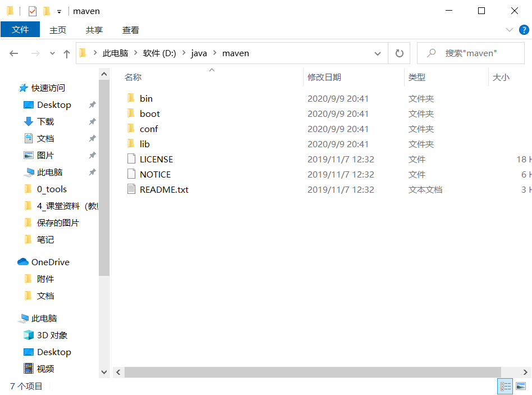Refresh the maven folder view
532x395 pixels.
pos(400,53)
